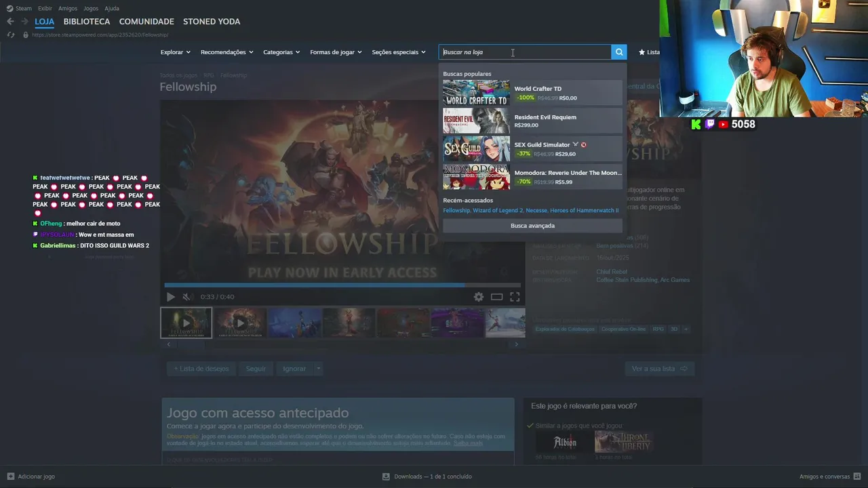Viewport: 868px width, 488px height.
Task: Switch to the LOJA tab
Action: tap(44, 22)
